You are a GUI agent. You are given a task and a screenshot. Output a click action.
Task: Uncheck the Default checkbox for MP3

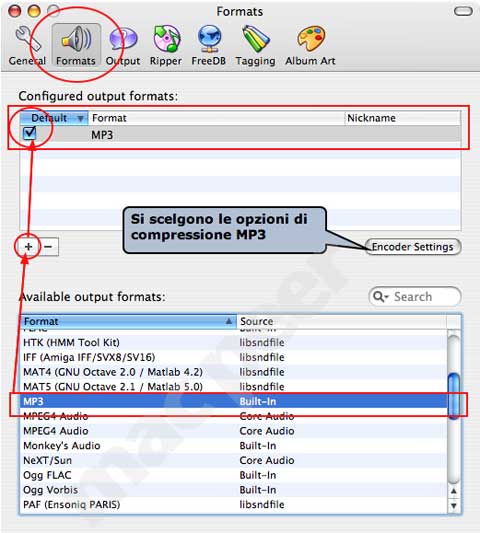click(30, 133)
